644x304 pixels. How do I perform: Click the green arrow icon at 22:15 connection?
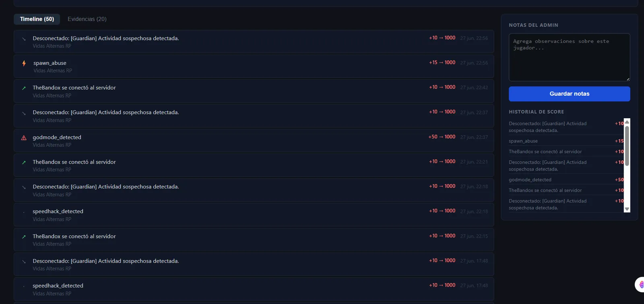point(24,237)
